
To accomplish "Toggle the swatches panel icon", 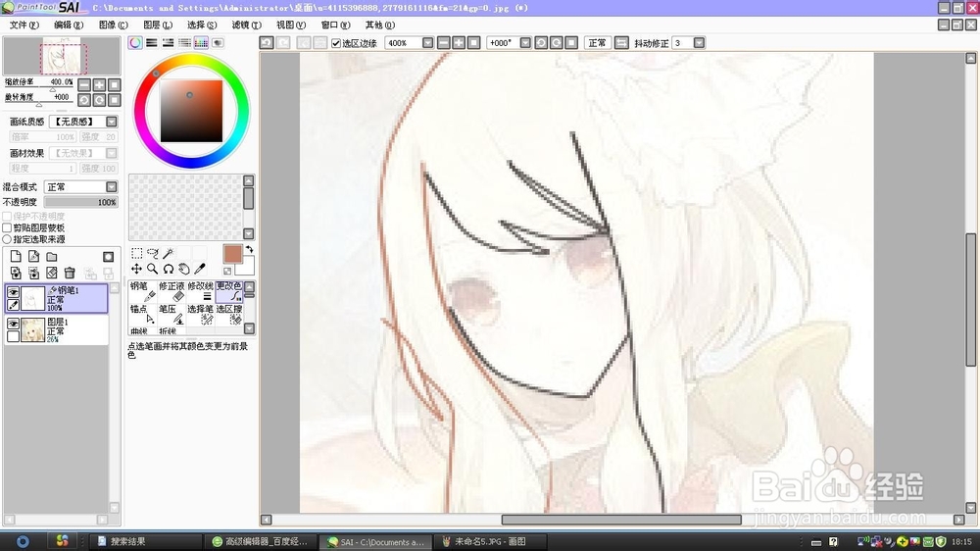I will (201, 42).
